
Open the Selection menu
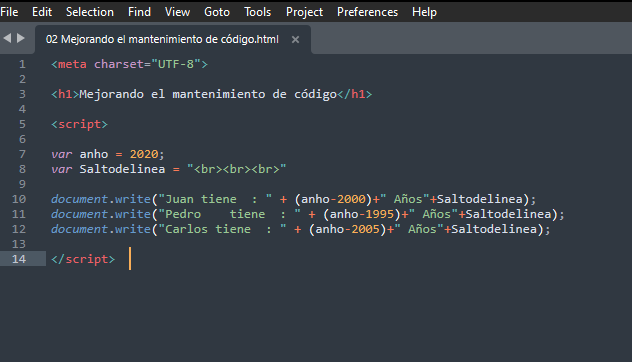[90, 12]
